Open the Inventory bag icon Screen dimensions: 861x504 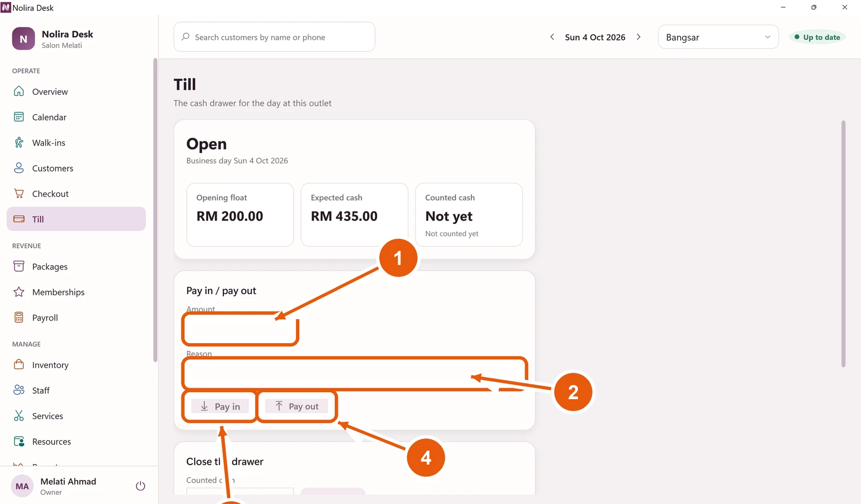[19, 365]
